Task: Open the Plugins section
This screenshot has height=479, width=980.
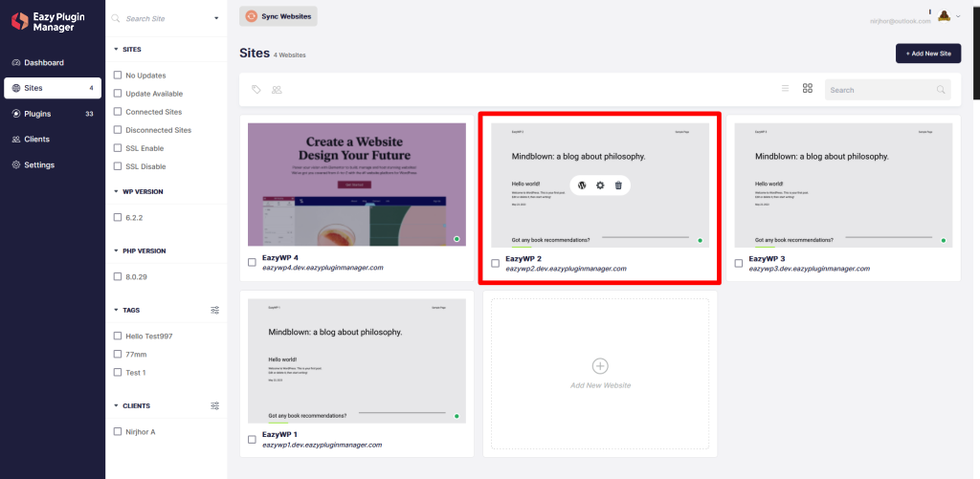Action: [53, 114]
